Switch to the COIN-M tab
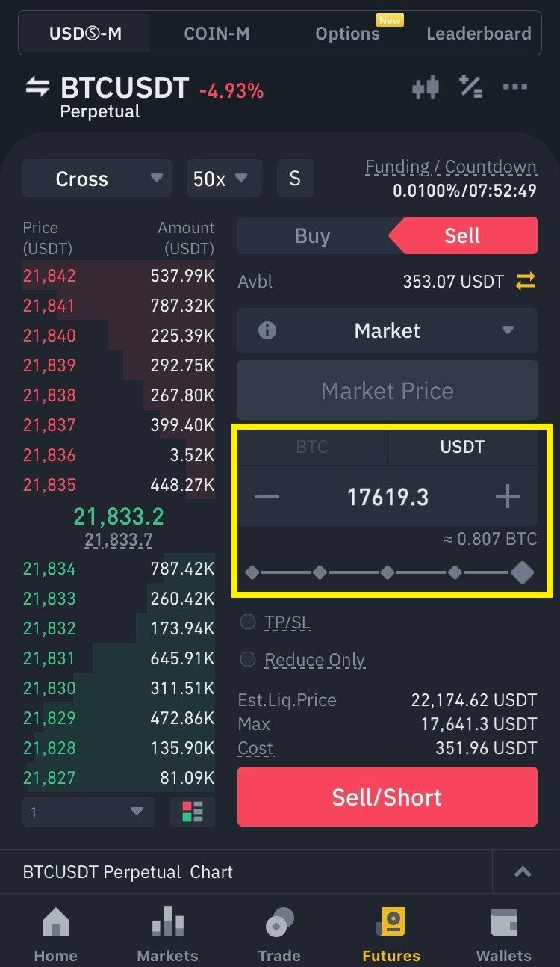 pyautogui.click(x=217, y=34)
